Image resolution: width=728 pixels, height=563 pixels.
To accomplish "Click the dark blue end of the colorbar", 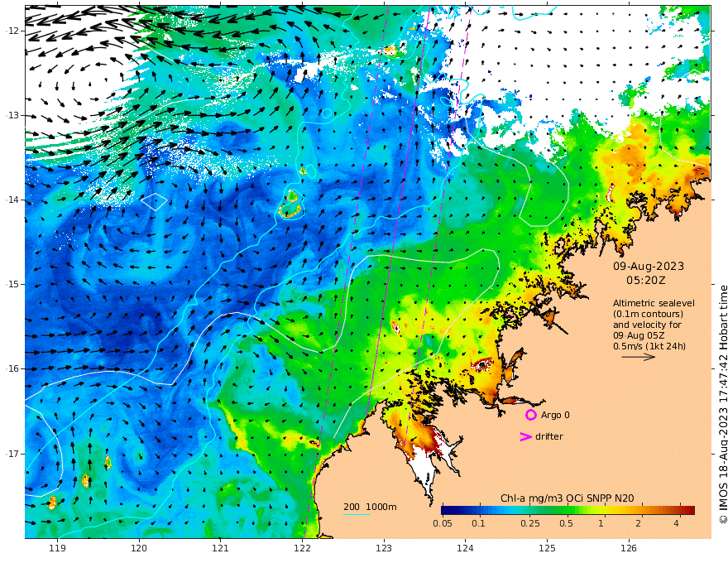I will coord(448,510).
